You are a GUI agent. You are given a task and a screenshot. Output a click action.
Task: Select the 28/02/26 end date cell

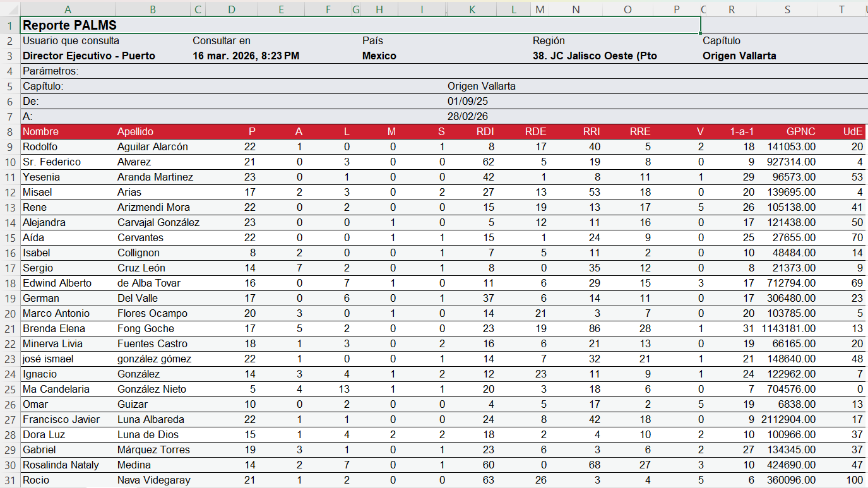click(x=468, y=116)
